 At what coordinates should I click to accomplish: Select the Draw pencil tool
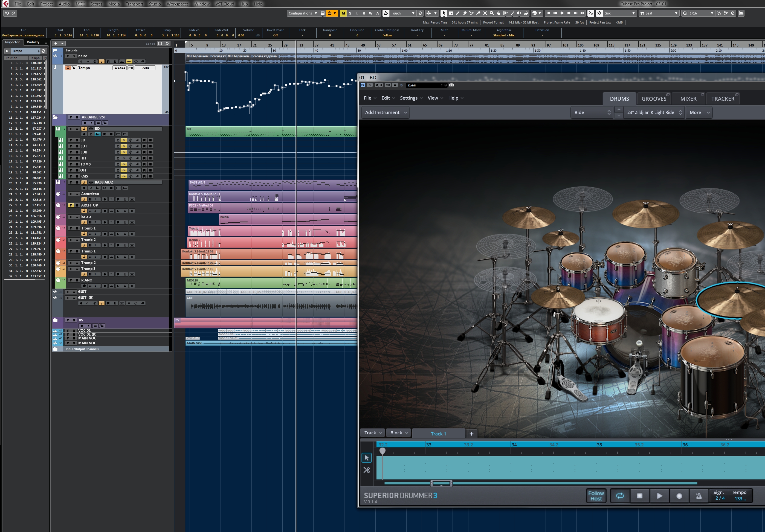pos(457,13)
